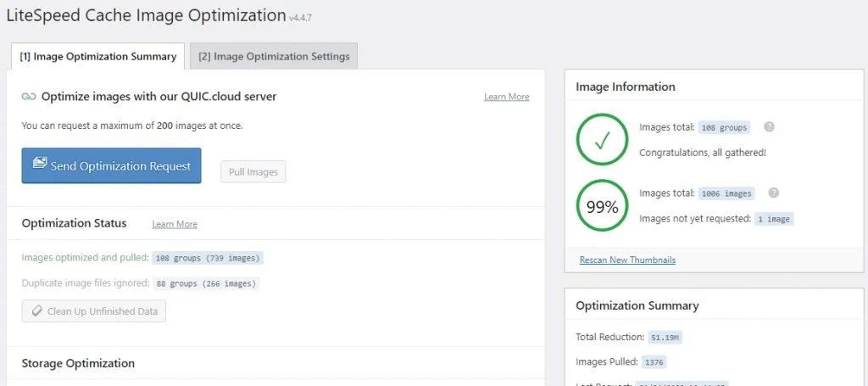Open Learn More link beside Optimization Status

[175, 224]
